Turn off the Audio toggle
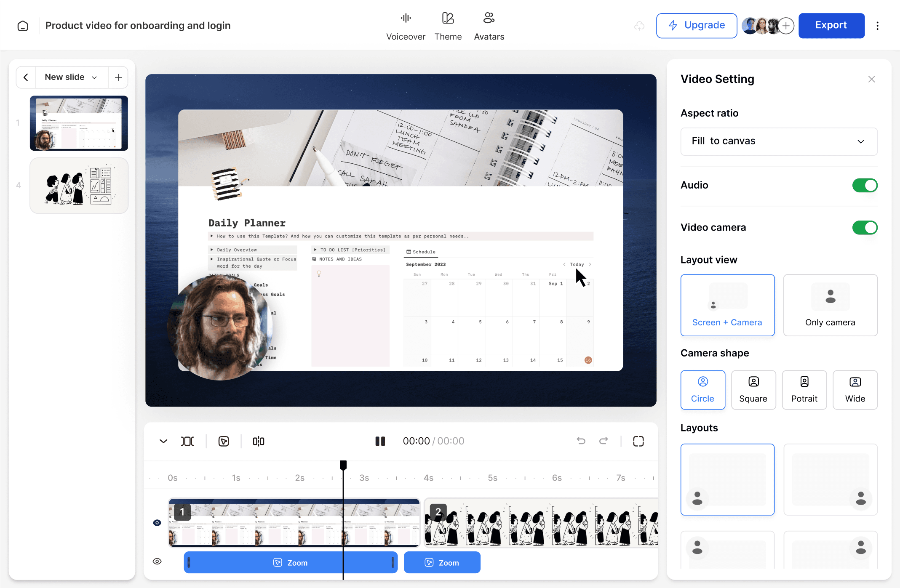This screenshot has height=588, width=900. (864, 185)
